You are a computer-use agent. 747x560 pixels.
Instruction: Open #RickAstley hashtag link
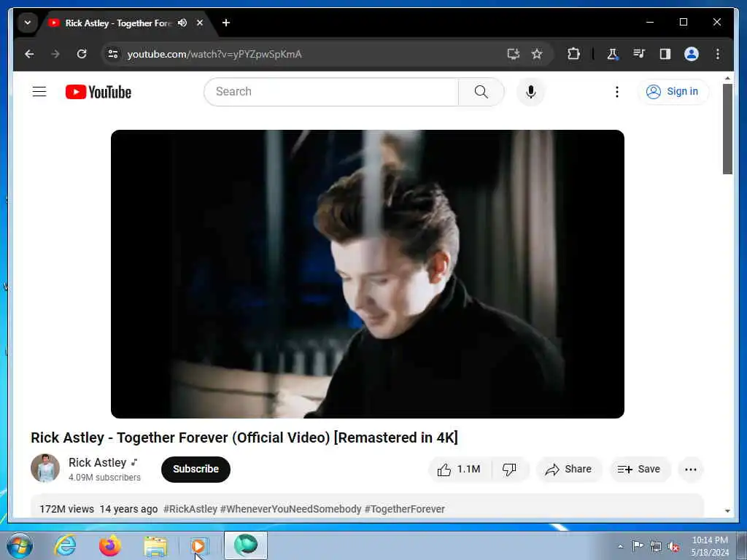click(x=190, y=509)
